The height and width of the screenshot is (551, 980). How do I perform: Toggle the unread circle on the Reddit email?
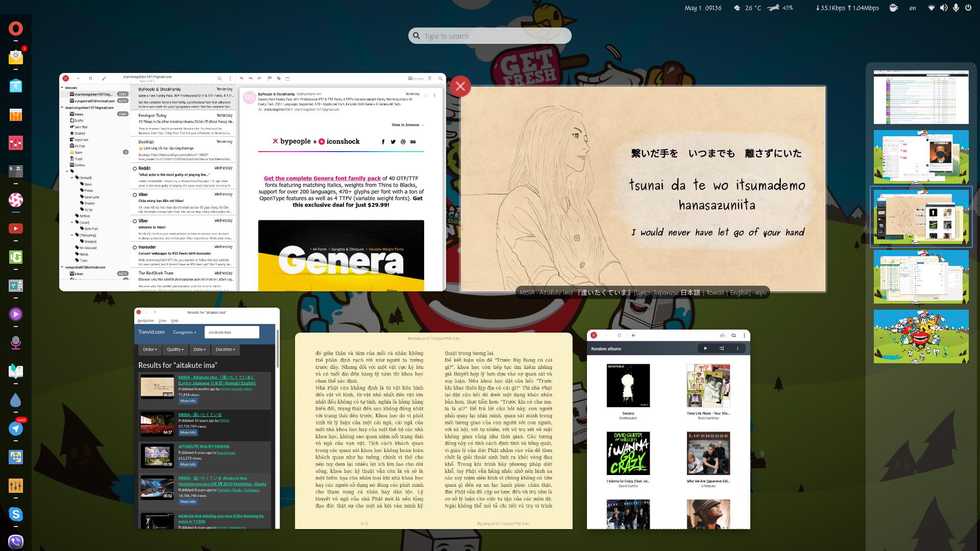tap(135, 168)
